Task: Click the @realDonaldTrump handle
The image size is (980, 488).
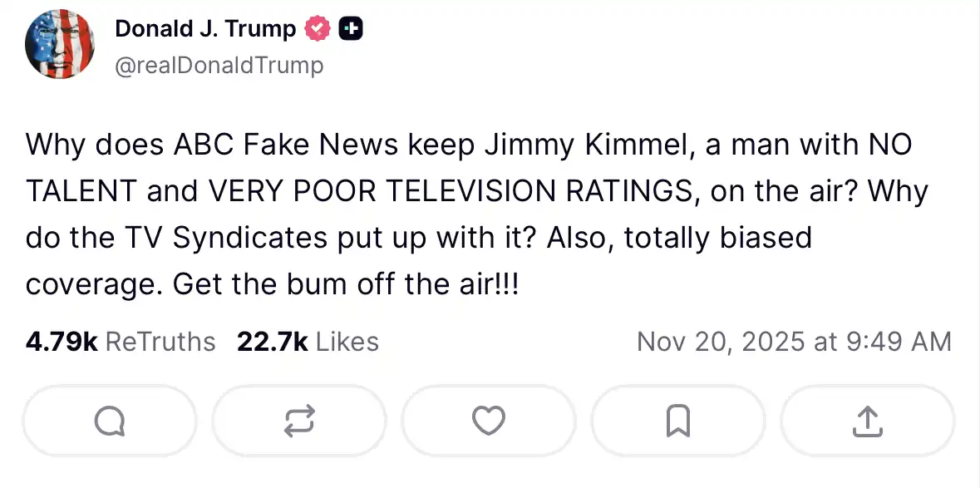Action: 219,65
